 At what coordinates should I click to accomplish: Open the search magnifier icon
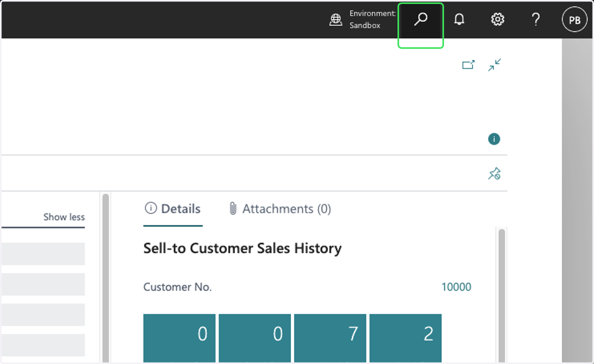pyautogui.click(x=421, y=19)
